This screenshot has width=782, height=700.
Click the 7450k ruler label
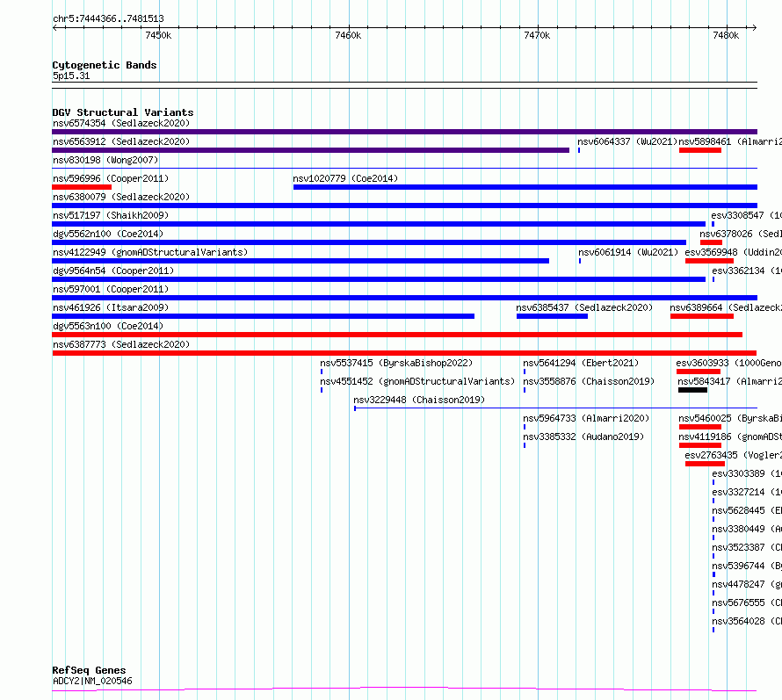pyautogui.click(x=158, y=35)
